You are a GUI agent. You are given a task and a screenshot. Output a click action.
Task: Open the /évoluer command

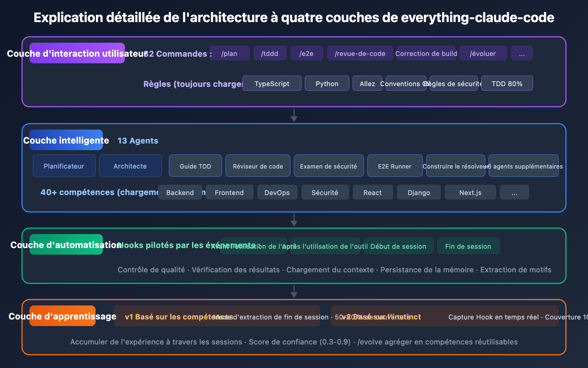click(483, 53)
